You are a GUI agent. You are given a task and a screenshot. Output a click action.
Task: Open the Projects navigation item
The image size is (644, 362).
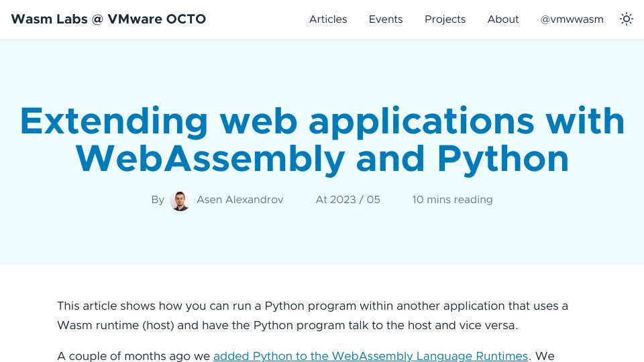445,19
